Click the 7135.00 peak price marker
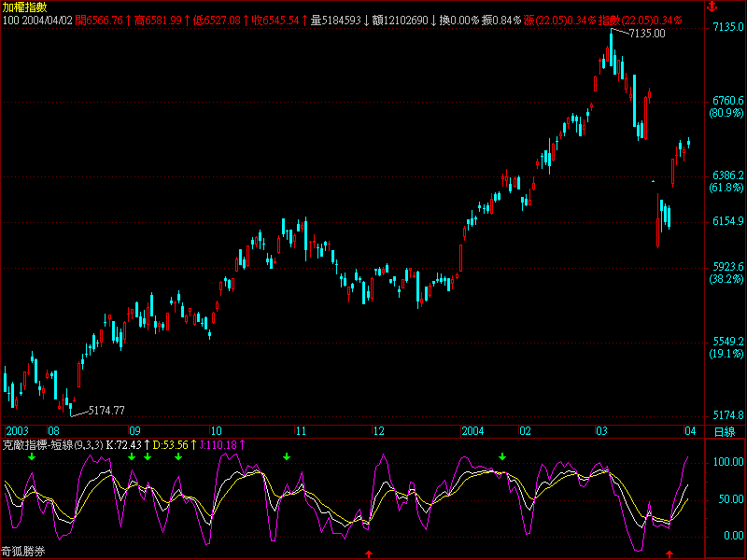The image size is (747, 560). click(x=647, y=34)
